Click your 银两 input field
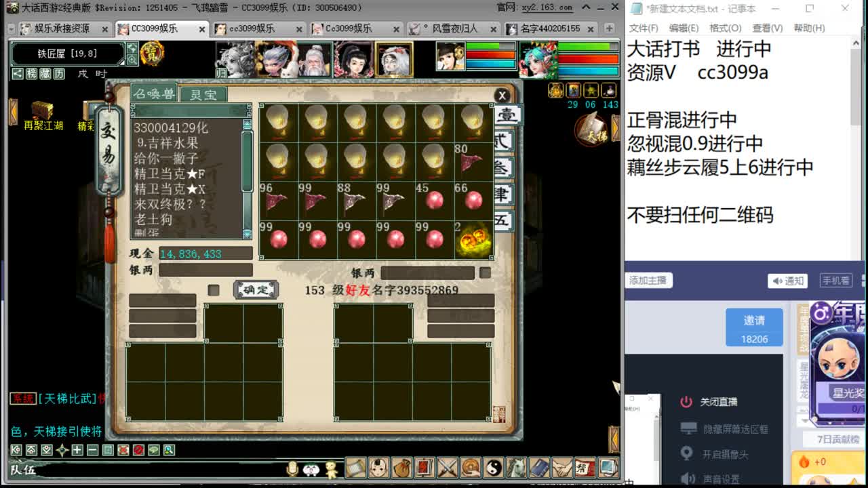 205,270
